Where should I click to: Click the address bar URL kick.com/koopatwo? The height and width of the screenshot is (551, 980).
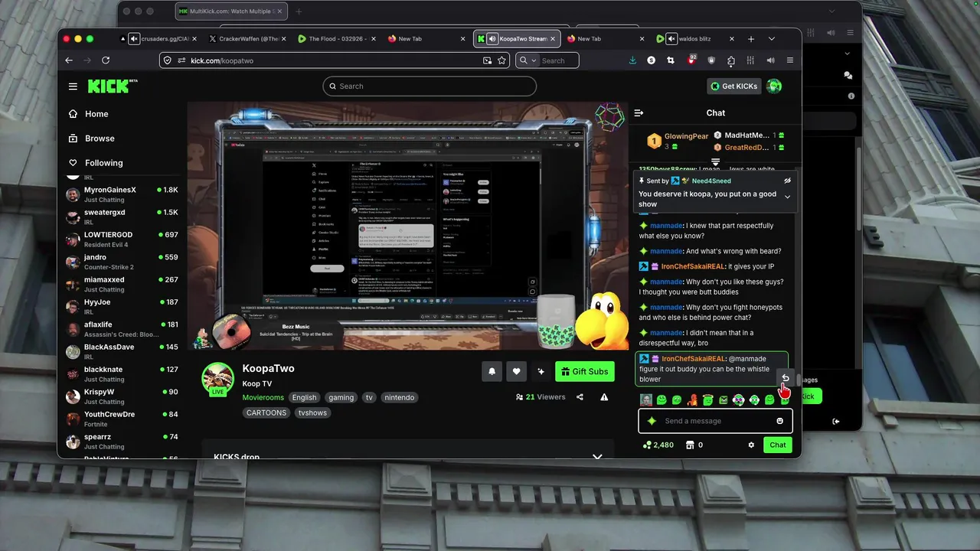(222, 60)
